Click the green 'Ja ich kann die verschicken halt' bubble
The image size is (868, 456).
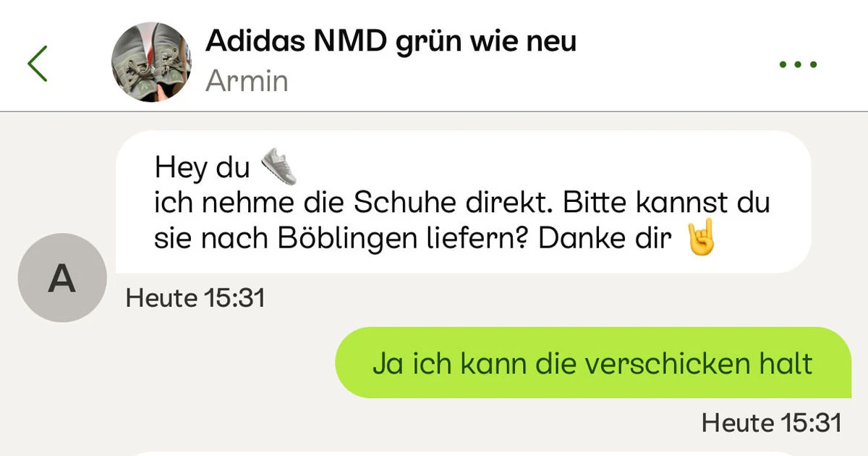[592, 363]
